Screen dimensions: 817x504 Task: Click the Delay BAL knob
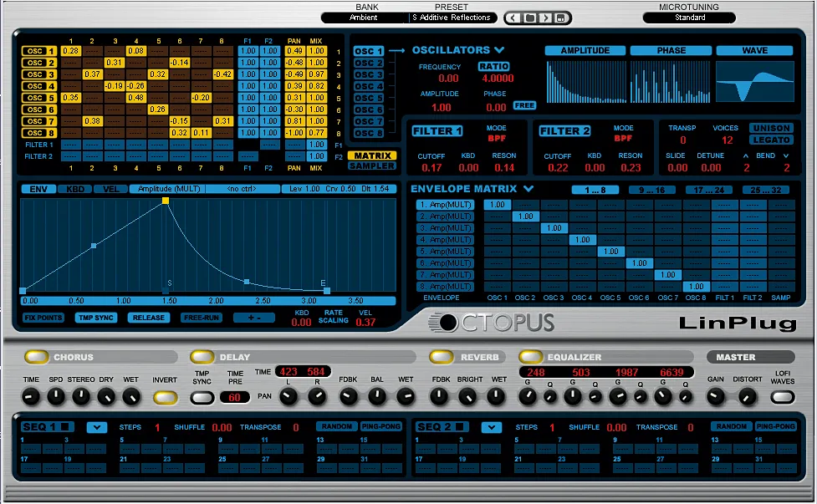[x=376, y=397]
